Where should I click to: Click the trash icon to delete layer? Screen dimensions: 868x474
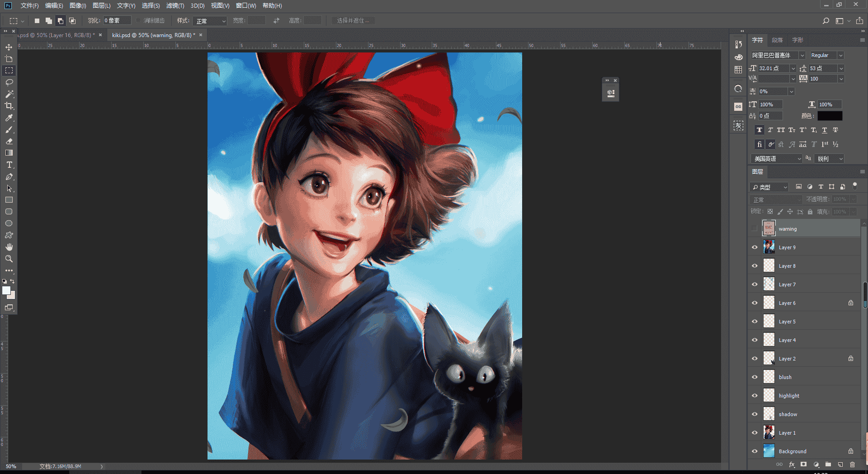coord(852,465)
